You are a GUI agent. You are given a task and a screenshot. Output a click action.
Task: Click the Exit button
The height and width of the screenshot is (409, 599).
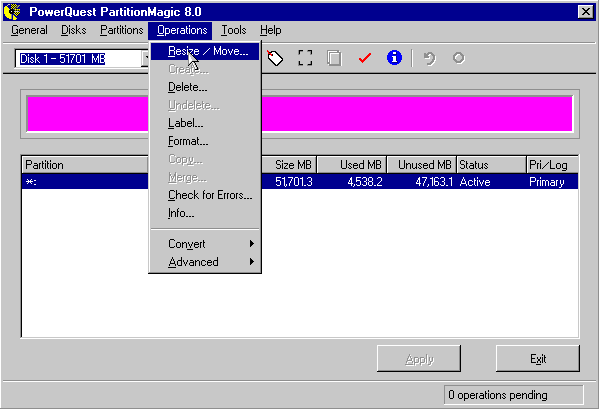(x=538, y=359)
